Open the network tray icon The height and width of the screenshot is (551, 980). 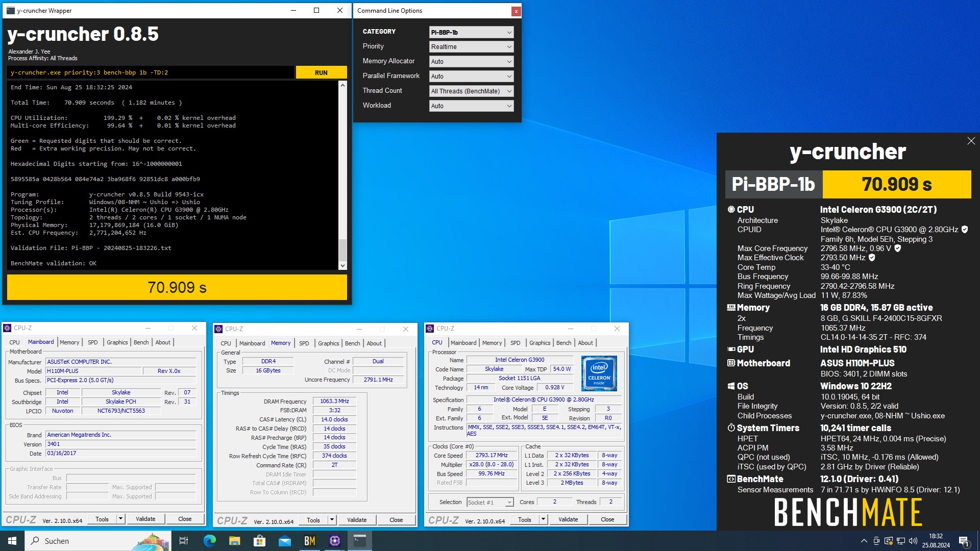tap(901, 541)
